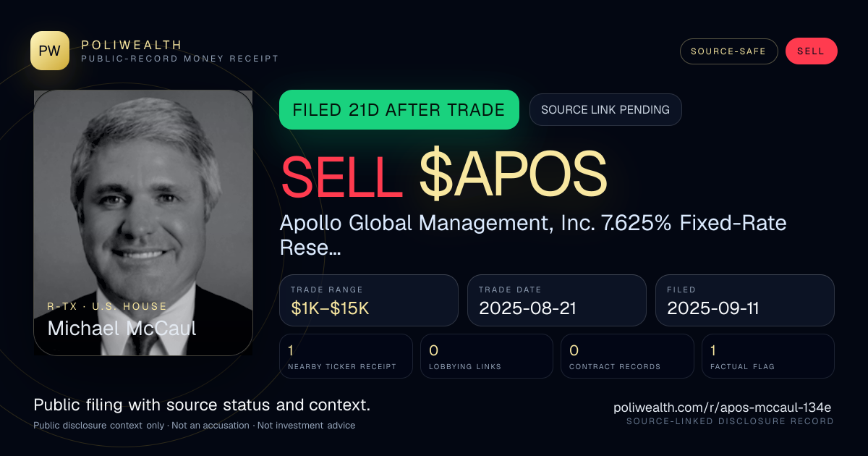Click the large red SELL headline text
Image resolution: width=868 pixels, height=456 pixels.
(x=342, y=175)
